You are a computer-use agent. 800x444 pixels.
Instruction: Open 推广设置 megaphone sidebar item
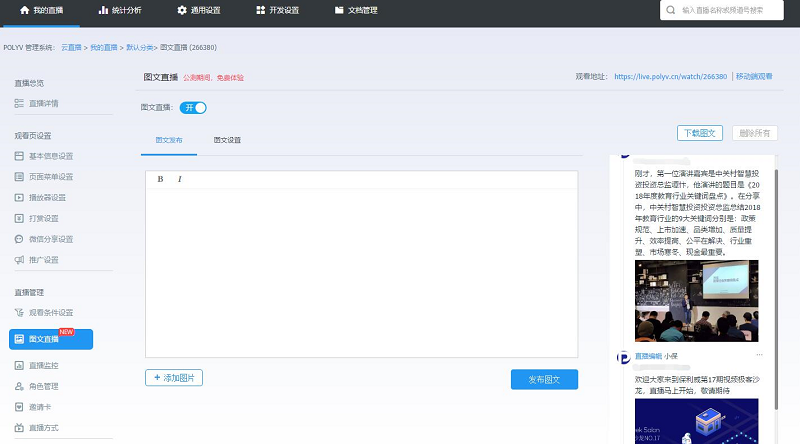tap(43, 260)
